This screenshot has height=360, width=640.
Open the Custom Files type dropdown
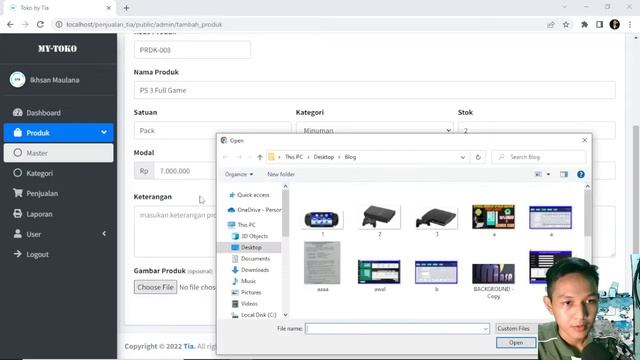tap(516, 329)
